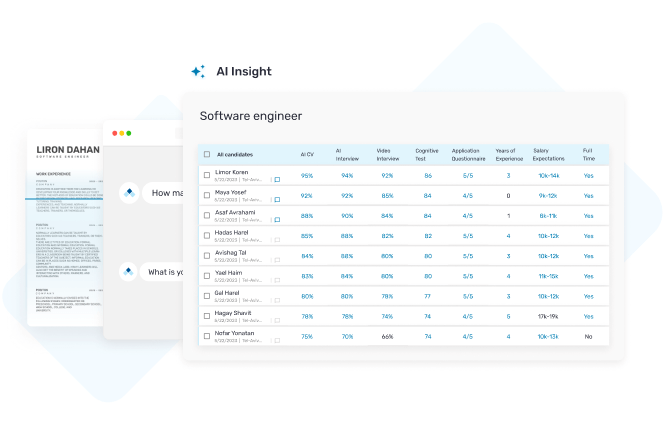Viewport: 667px width, 445px height.
Task: Click Yael Haim's salary expectation 11k-15k
Action: tap(549, 277)
